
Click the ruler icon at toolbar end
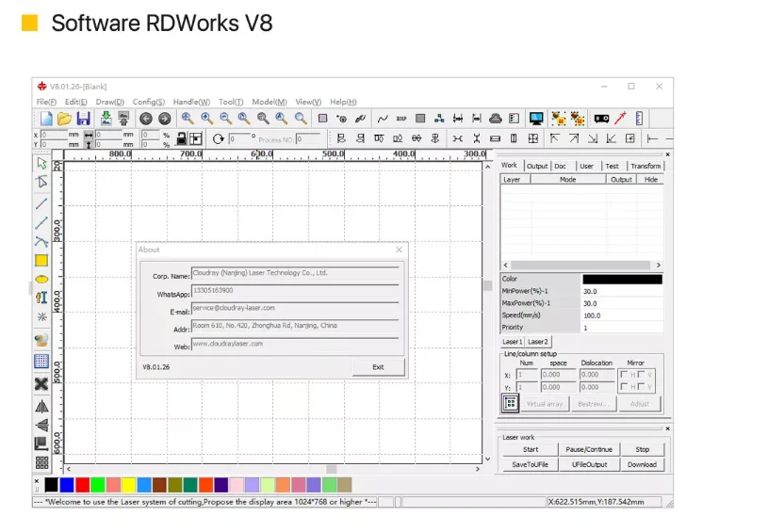[x=639, y=119]
